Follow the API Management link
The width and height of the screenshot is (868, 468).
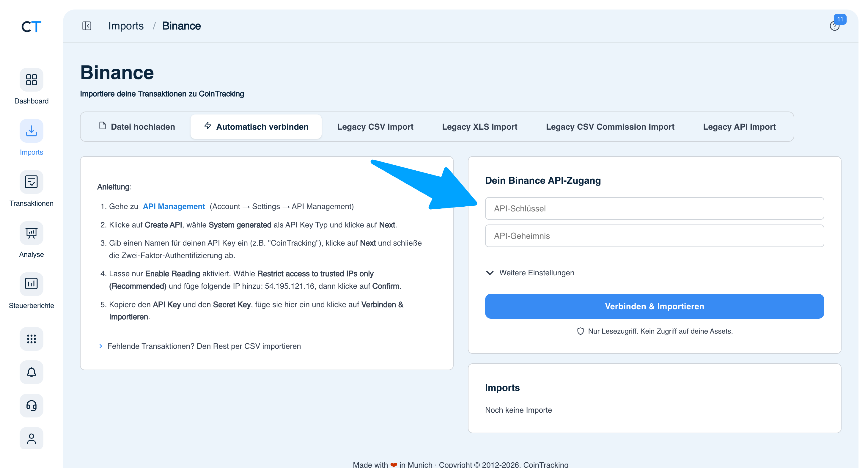(x=174, y=207)
